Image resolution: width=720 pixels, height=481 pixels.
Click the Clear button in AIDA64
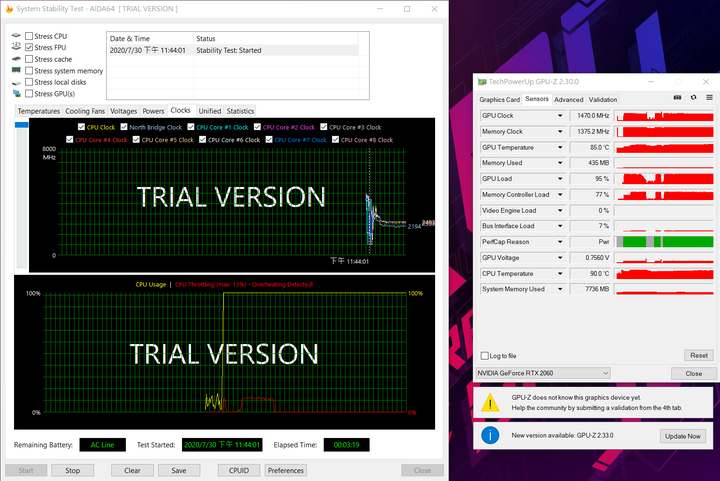132,470
